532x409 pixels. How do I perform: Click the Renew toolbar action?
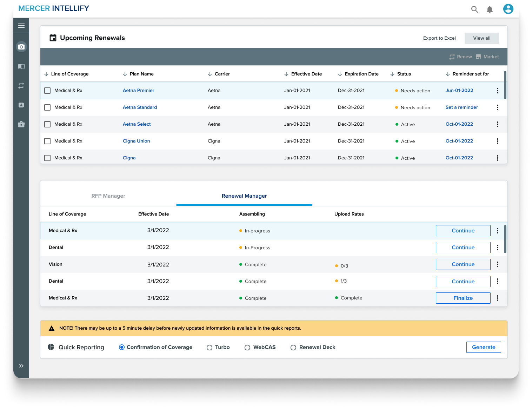(x=461, y=57)
